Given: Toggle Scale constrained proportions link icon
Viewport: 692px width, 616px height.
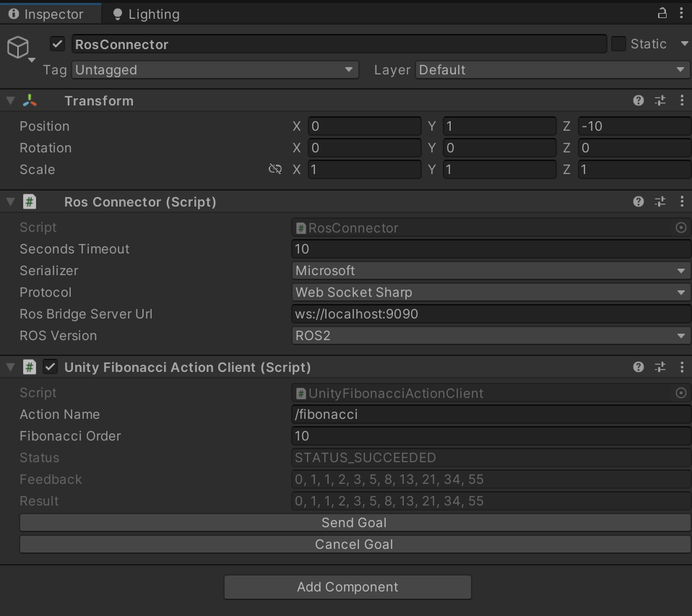Looking at the screenshot, I should pyautogui.click(x=274, y=169).
